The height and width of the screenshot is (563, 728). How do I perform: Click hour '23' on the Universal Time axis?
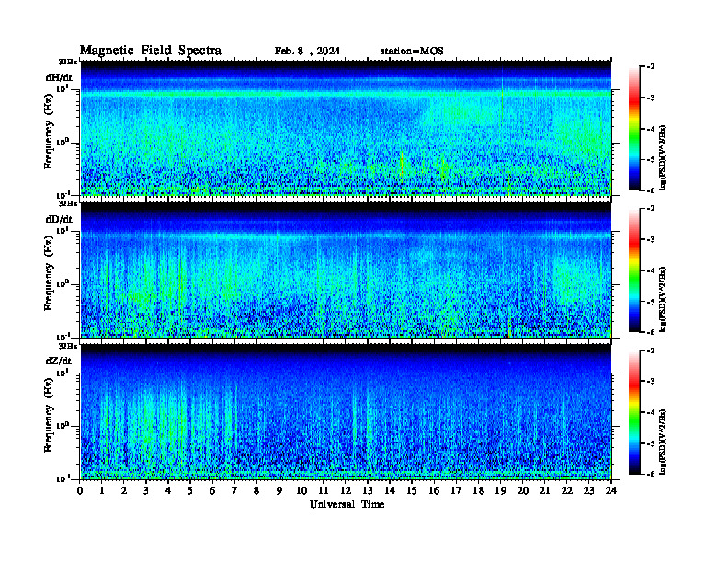[588, 490]
